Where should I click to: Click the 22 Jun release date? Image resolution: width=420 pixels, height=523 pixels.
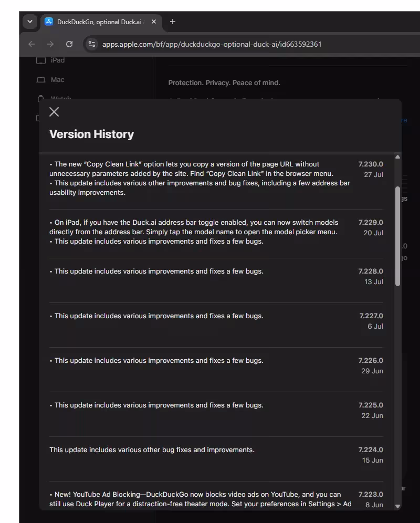point(372,415)
